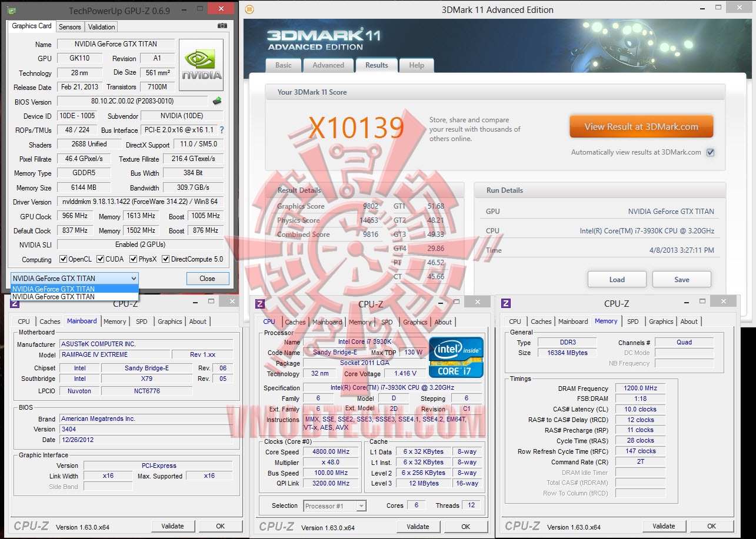Choose the unhighlighted GTX TITAN entry in the dropdown list

tap(75, 297)
